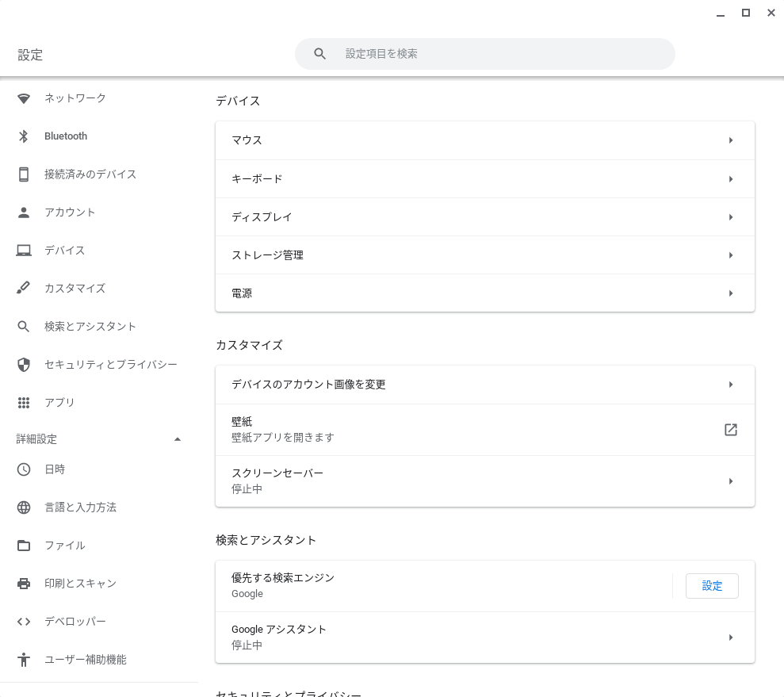Screen dimensions: 784x697
Task: Expand the 電源 row arrow
Action: [x=731, y=293]
